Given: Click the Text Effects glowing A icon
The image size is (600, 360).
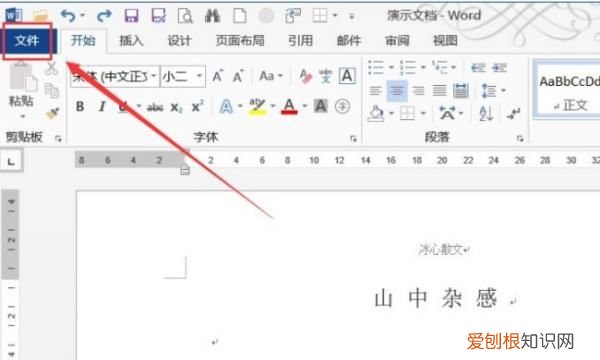Looking at the screenshot, I should pos(226,106).
